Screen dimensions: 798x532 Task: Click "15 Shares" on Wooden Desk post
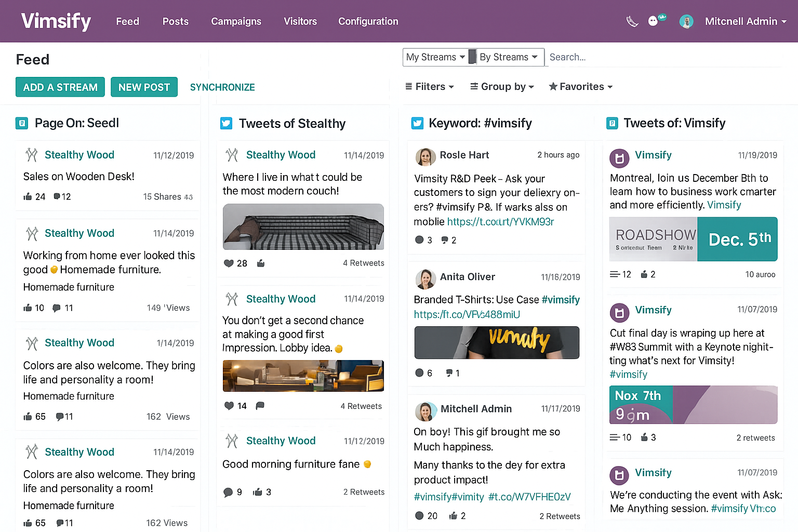point(162,197)
